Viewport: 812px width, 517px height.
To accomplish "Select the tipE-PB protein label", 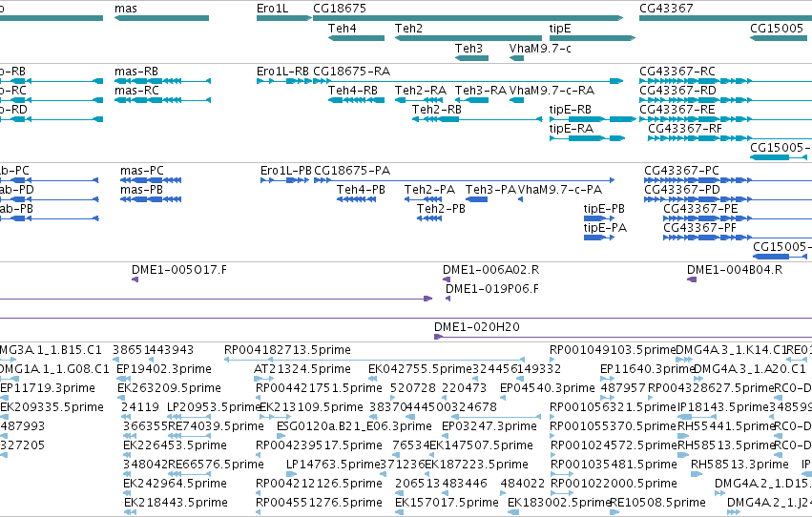I will [x=604, y=209].
